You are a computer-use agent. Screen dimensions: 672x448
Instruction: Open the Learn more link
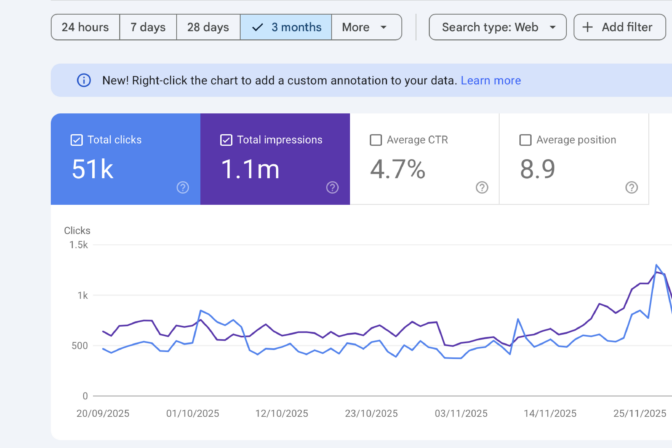[x=491, y=81]
